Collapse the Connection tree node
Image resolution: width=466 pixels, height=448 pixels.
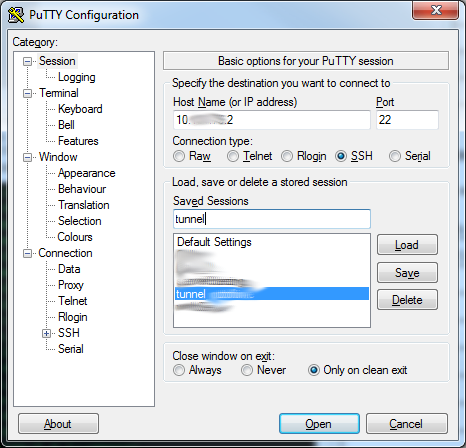tap(27, 253)
